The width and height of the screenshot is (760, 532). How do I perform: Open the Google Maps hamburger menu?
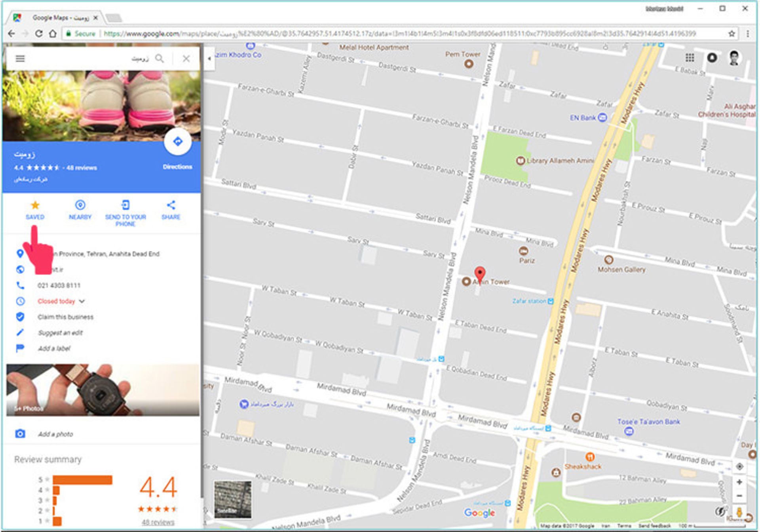coord(20,59)
